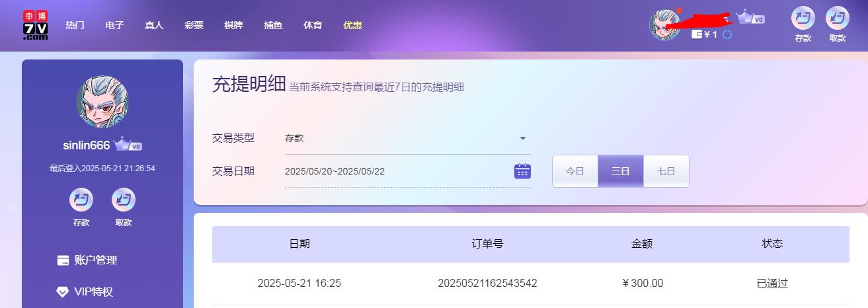The width and height of the screenshot is (868, 308).
Task: Open the 真人 menu
Action: 154,25
